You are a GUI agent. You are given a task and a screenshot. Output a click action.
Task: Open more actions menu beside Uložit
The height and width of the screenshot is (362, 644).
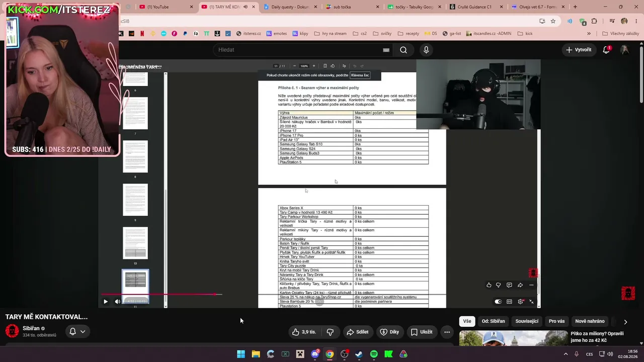pyautogui.click(x=447, y=332)
